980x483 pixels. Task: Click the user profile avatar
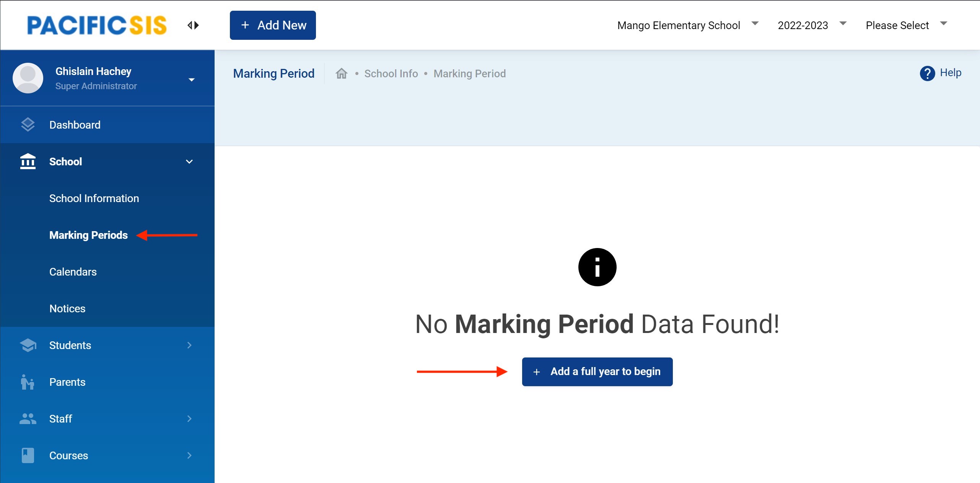28,78
